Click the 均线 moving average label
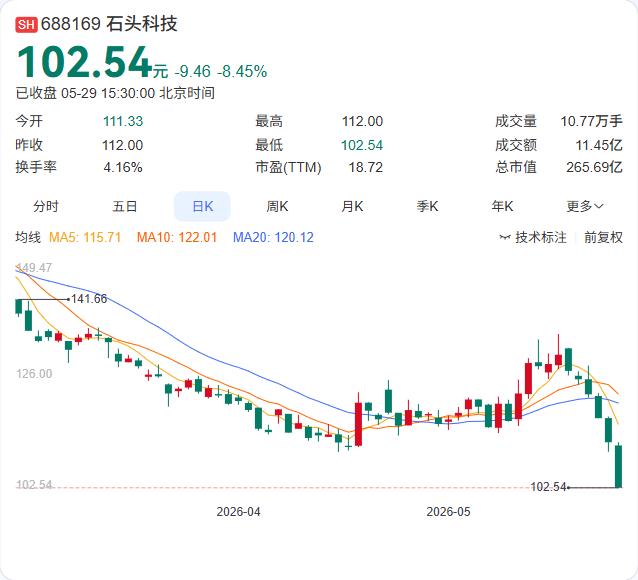638x580 pixels. 28,237
